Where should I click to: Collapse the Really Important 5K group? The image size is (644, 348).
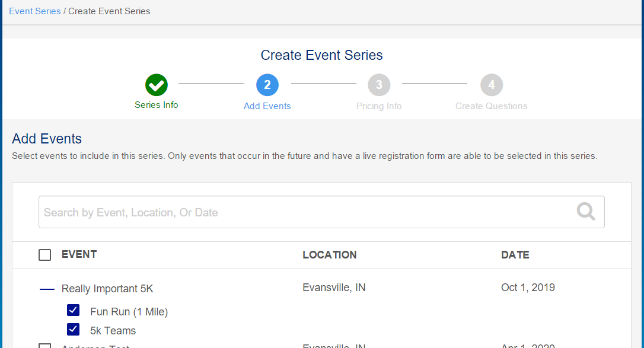(x=47, y=289)
